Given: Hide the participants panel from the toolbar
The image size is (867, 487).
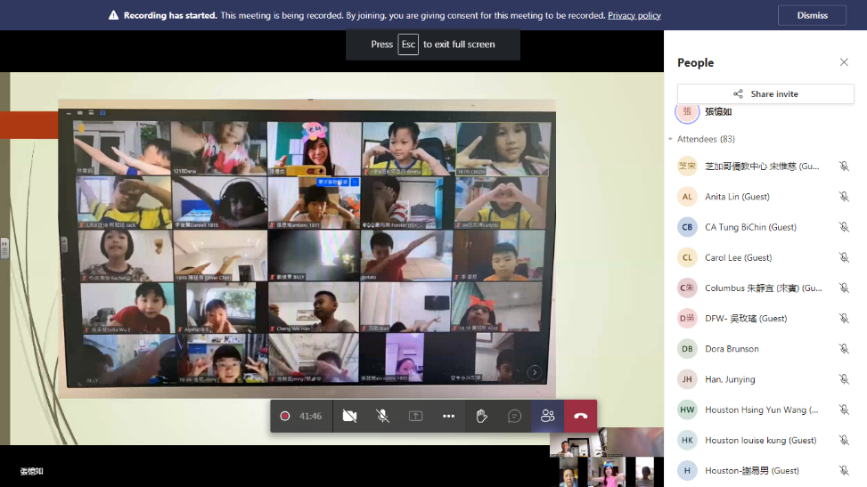Looking at the screenshot, I should pyautogui.click(x=547, y=416).
